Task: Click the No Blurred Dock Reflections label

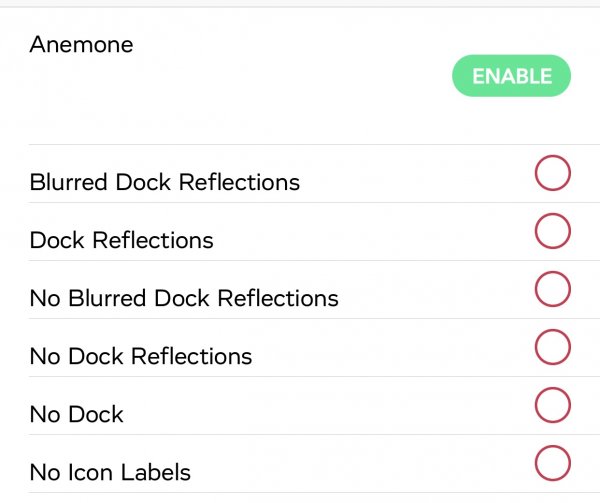Action: tap(184, 299)
